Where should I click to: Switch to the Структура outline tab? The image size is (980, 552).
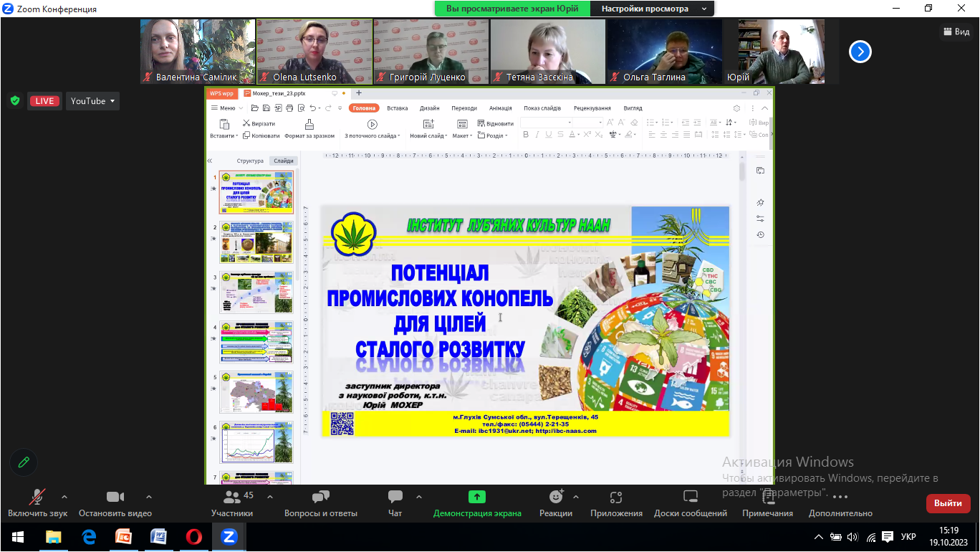pyautogui.click(x=250, y=161)
